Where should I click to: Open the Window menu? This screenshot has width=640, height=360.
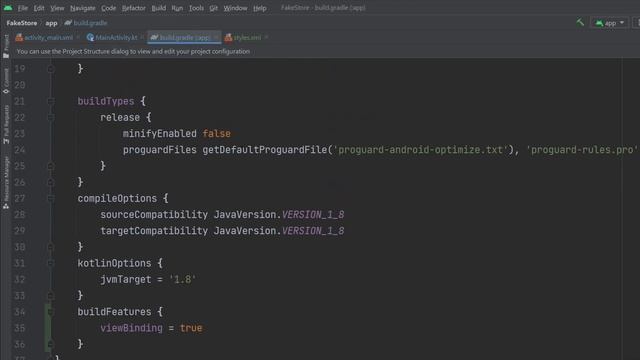click(235, 8)
